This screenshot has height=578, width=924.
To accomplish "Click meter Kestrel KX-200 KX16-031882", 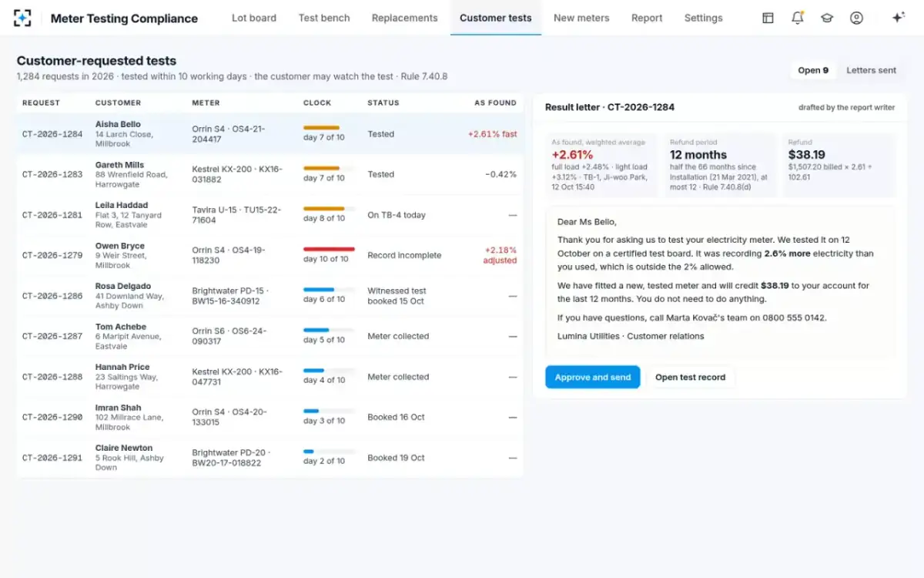I will coord(237,174).
